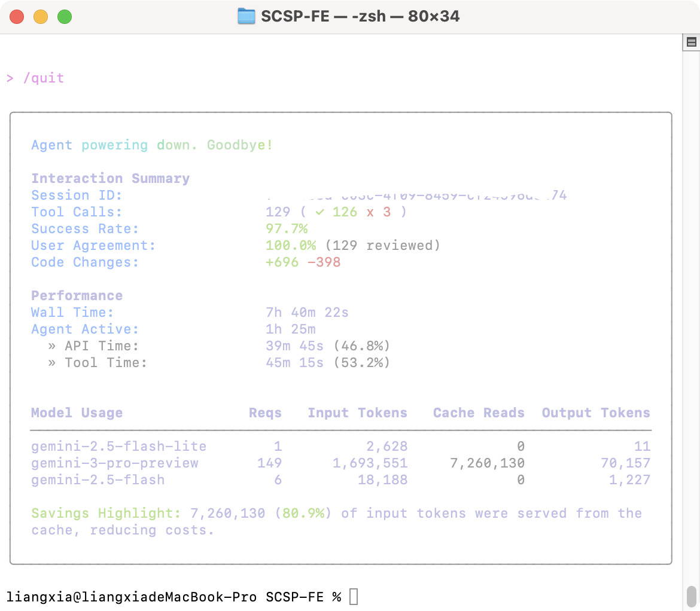Screen dimensions: 700x611
Task: Click the 'Output Tokens' column header
Action: point(596,413)
